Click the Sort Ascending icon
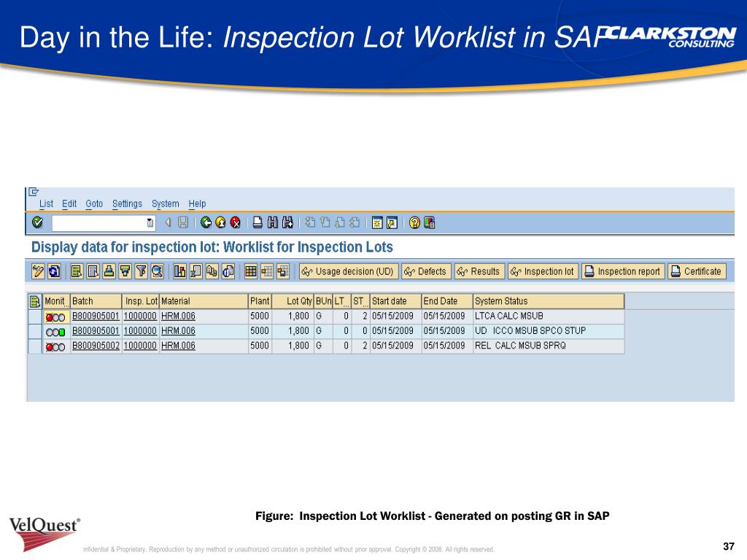The width and height of the screenshot is (747, 560). pyautogui.click(x=109, y=271)
